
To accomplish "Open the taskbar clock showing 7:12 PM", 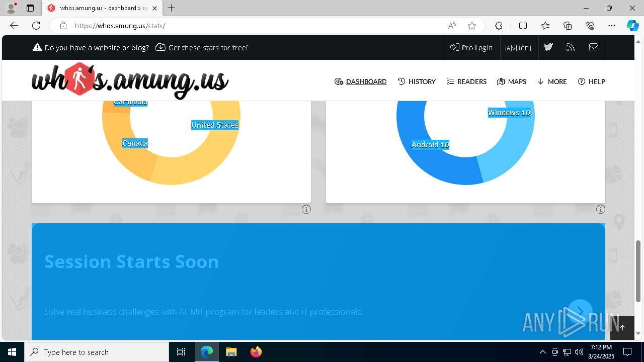I will coord(601,352).
